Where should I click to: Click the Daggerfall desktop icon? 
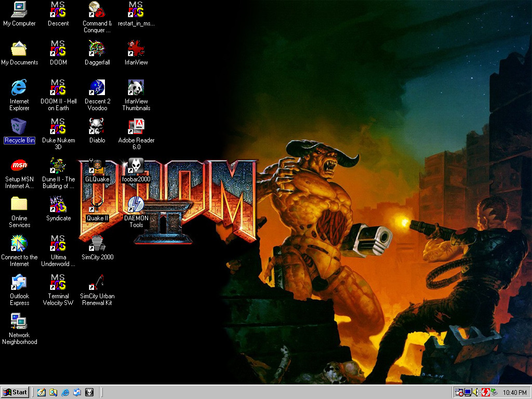(x=97, y=49)
